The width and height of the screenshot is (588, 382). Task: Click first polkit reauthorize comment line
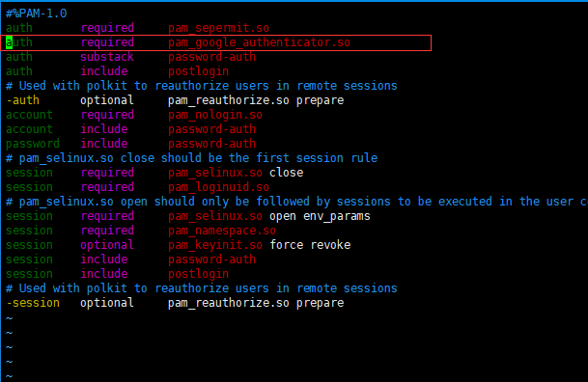(202, 86)
